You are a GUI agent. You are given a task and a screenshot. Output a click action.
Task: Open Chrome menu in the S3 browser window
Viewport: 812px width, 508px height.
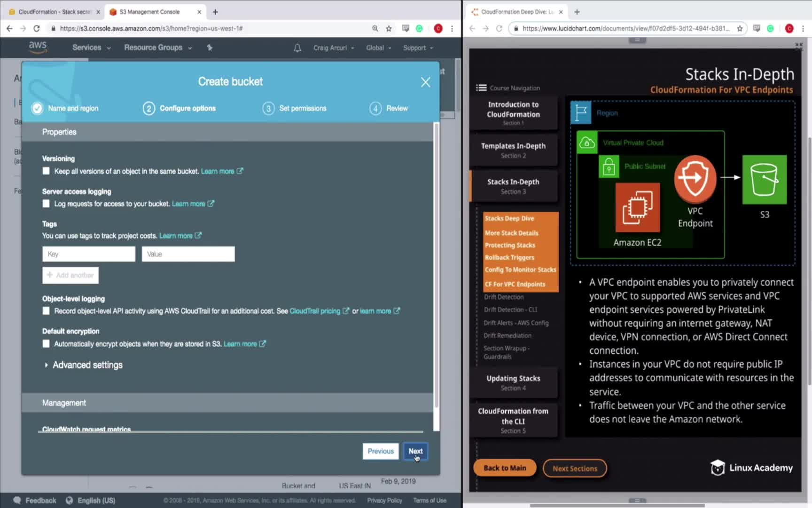click(x=452, y=29)
